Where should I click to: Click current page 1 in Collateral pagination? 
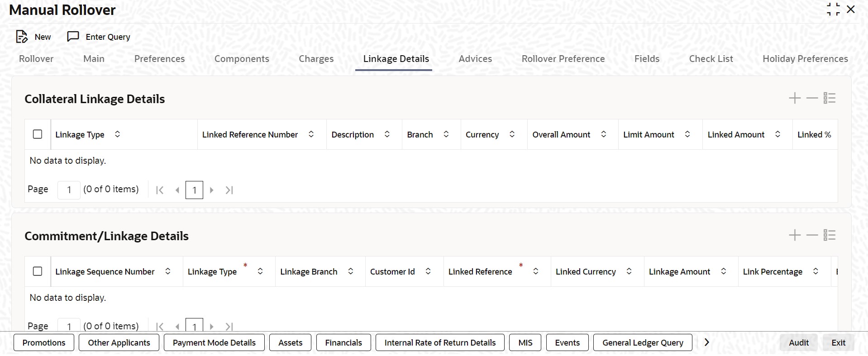[194, 190]
